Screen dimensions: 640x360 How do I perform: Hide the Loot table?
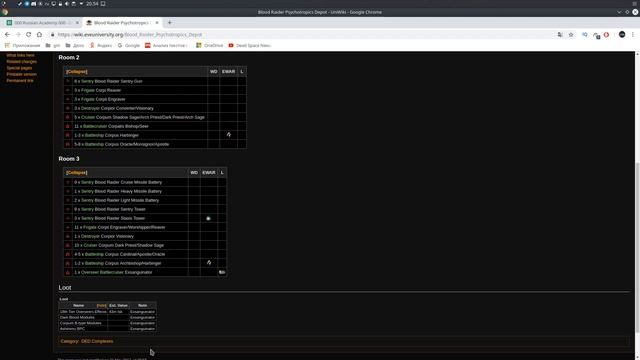102,305
